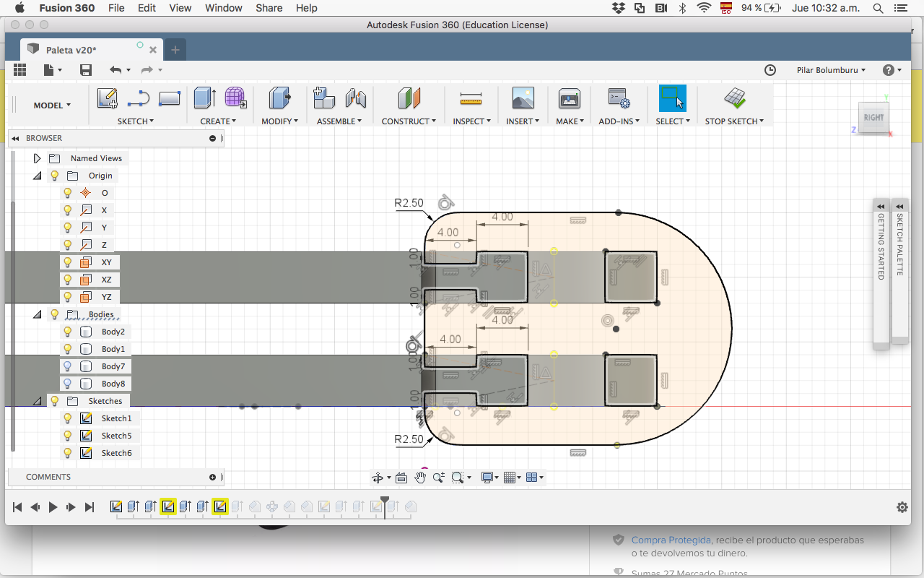Toggle visibility of XZ plane

point(68,280)
